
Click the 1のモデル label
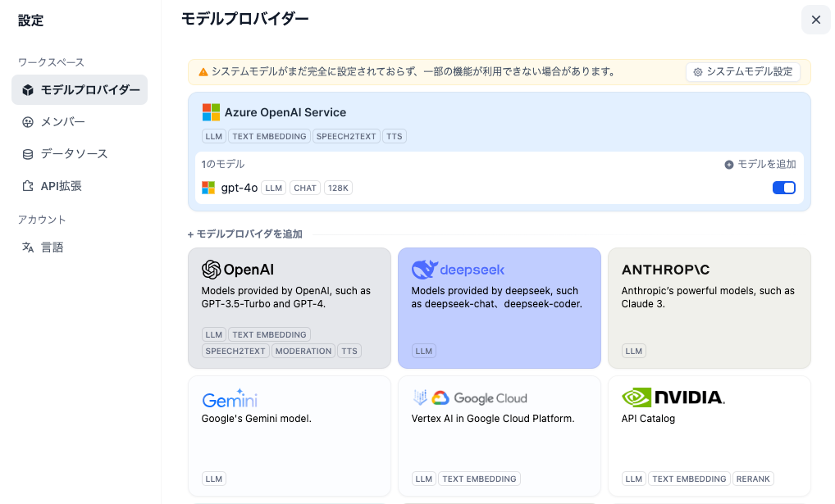(222, 164)
